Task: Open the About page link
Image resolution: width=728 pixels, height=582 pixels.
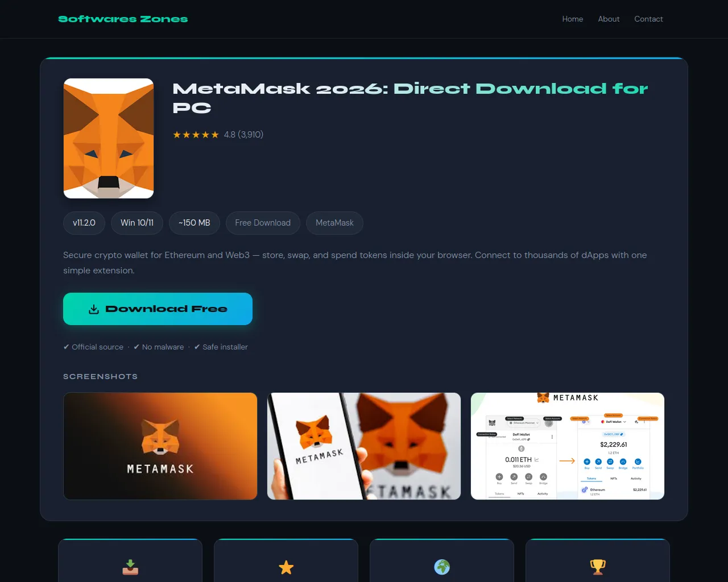Action: 609,19
